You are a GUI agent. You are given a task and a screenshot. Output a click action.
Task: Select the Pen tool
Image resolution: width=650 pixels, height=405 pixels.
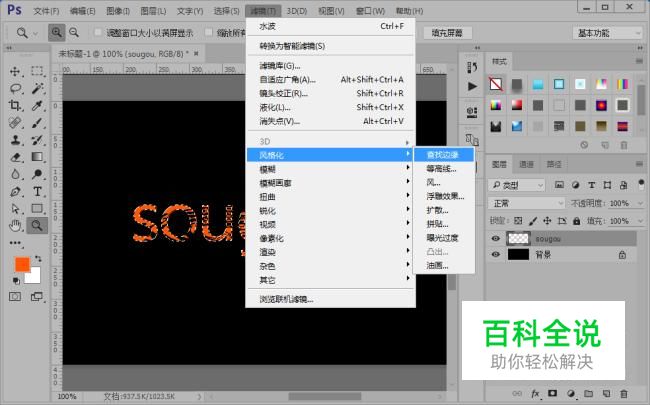coord(15,192)
